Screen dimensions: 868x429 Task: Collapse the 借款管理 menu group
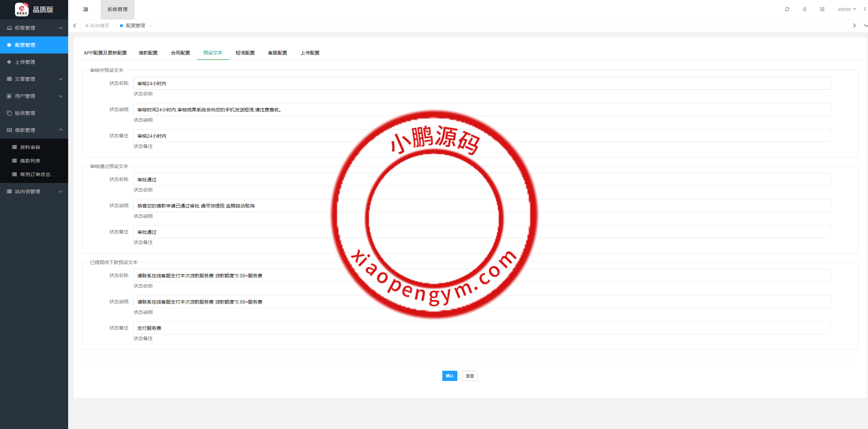coord(25,130)
